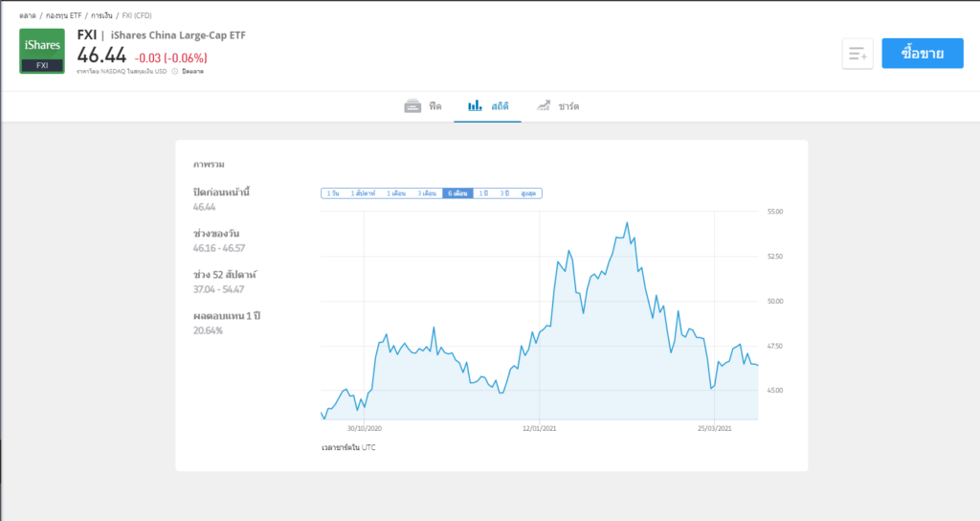Viewport: 980px width, 521px height.
Task: Select the สูงสุด maximum chart range
Action: point(528,193)
